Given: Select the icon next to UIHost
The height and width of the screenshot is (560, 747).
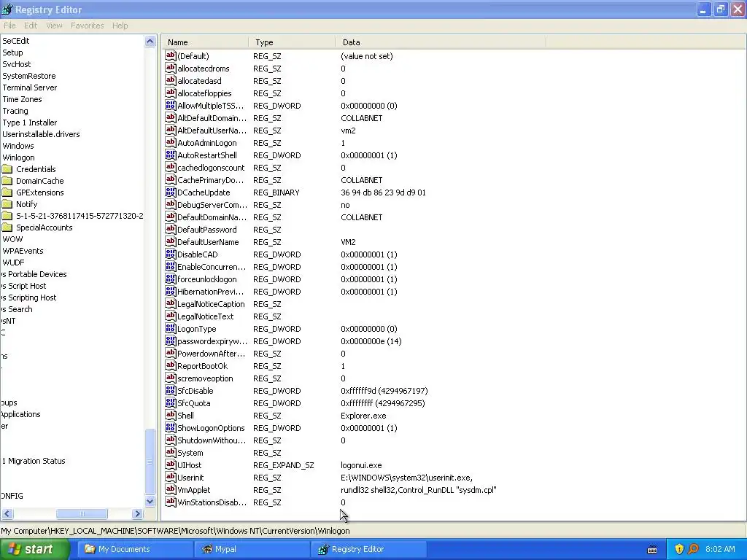Looking at the screenshot, I should 171,464.
